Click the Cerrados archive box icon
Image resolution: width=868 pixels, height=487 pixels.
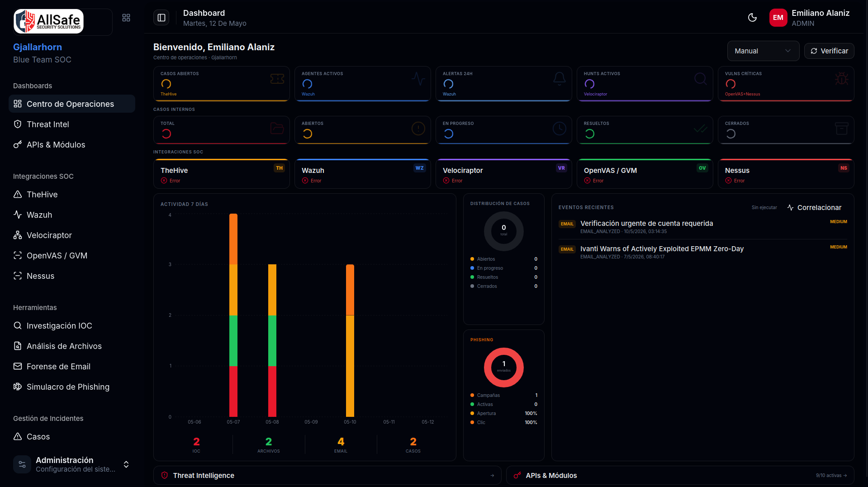842,129
